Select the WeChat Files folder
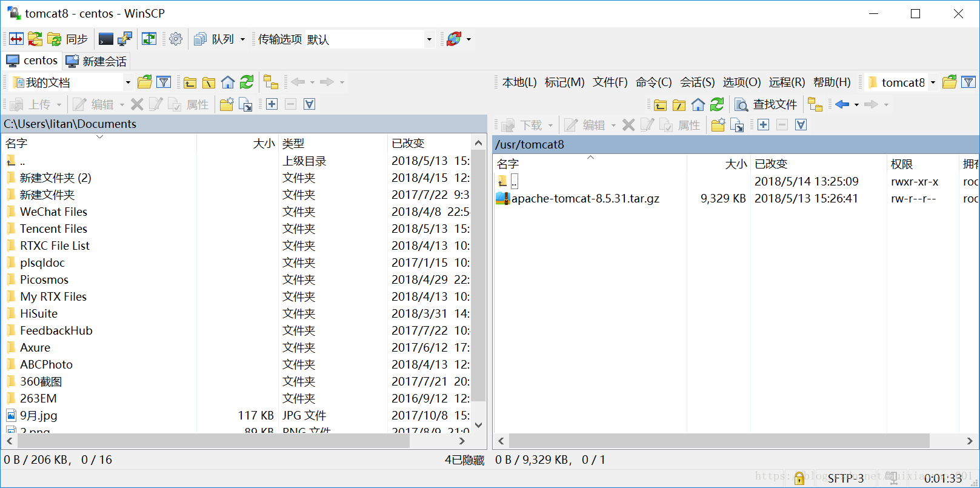The width and height of the screenshot is (980, 488). [x=53, y=212]
